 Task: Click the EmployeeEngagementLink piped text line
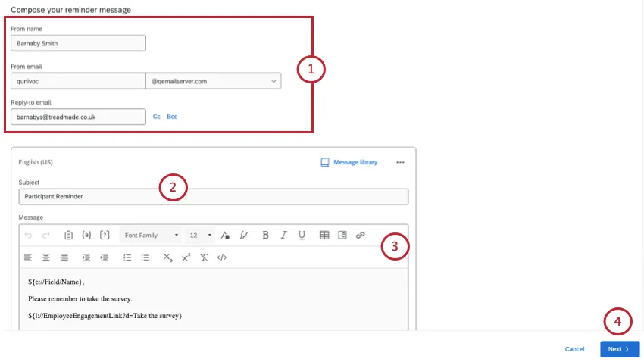(x=105, y=316)
